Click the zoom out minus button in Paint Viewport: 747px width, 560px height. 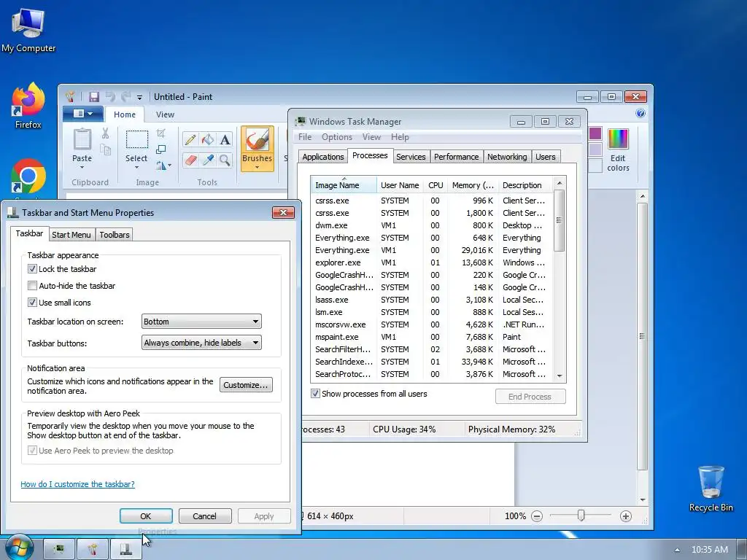[537, 516]
